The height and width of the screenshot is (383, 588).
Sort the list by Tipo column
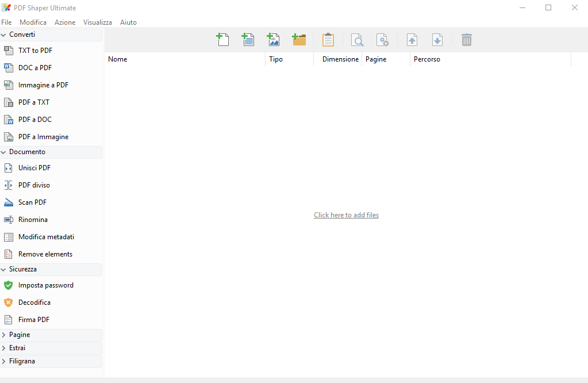coord(290,59)
